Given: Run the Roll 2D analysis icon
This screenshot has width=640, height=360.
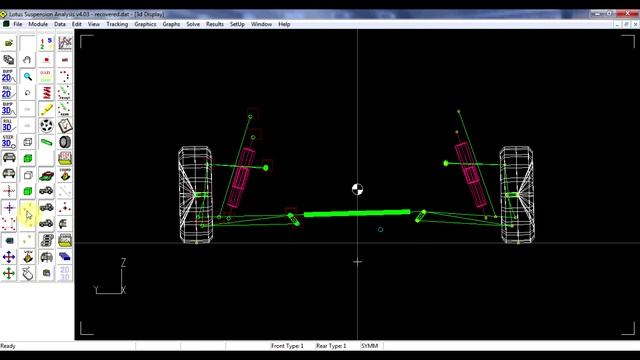Looking at the screenshot, I should point(9,93).
